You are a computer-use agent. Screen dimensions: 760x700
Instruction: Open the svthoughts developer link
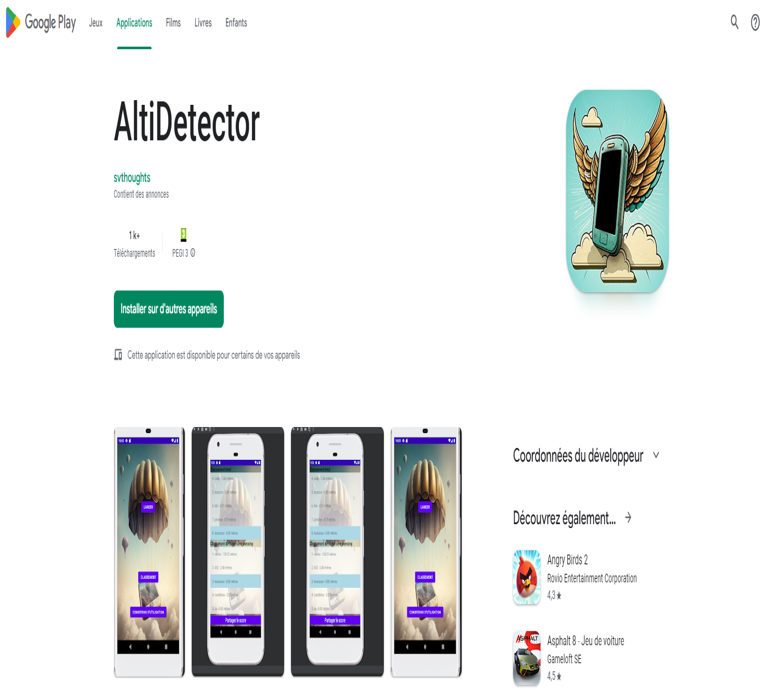(132, 178)
